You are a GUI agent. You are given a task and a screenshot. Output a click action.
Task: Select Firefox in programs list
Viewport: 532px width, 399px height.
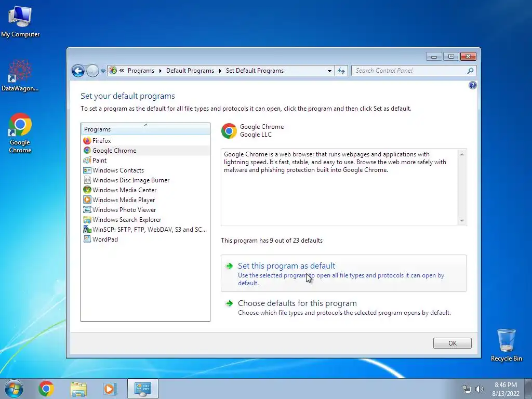click(145, 140)
